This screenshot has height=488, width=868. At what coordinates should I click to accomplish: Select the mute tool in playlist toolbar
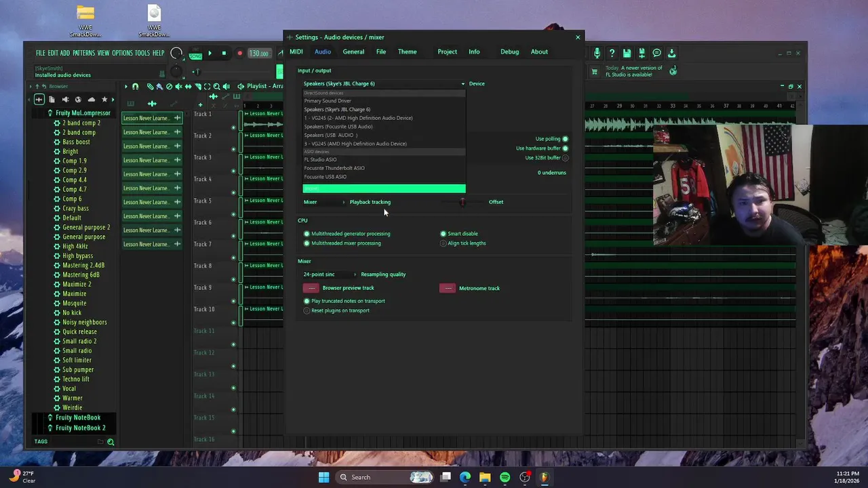click(178, 86)
